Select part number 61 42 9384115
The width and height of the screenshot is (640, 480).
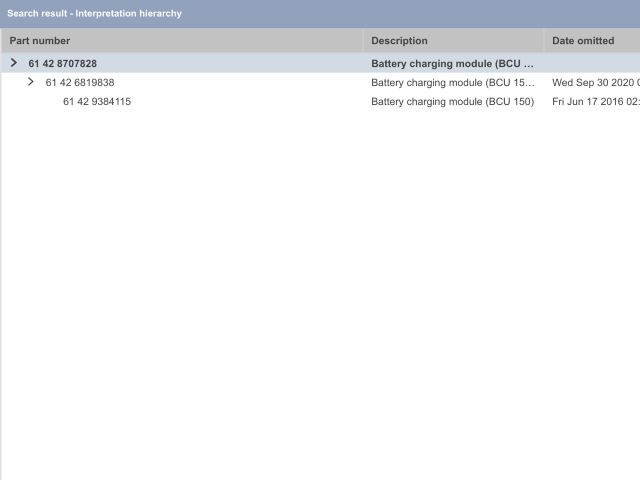97,102
